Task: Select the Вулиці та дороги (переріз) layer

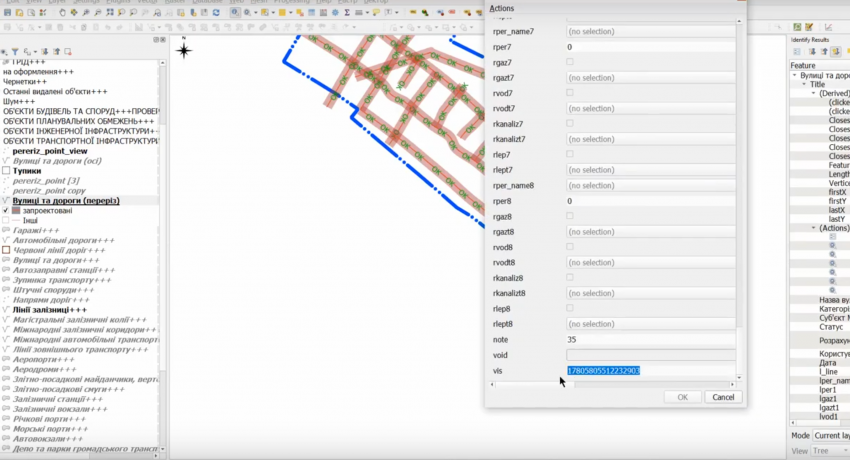Action: coord(66,200)
